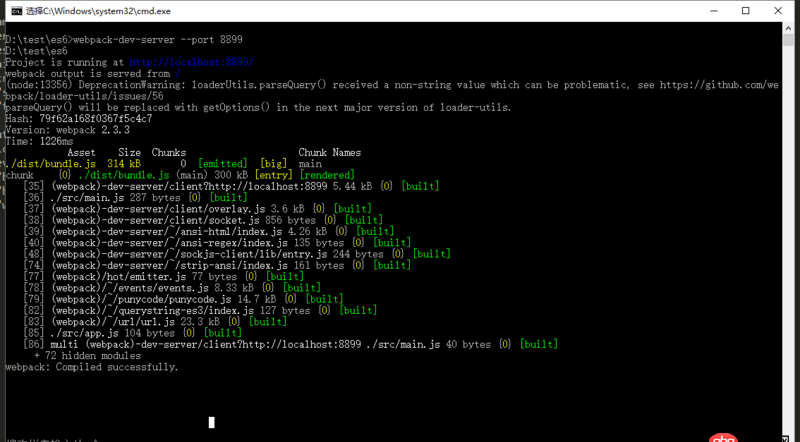Screen dimensions: 800x442
Task: Close the cmd.exe window
Action: [778, 11]
